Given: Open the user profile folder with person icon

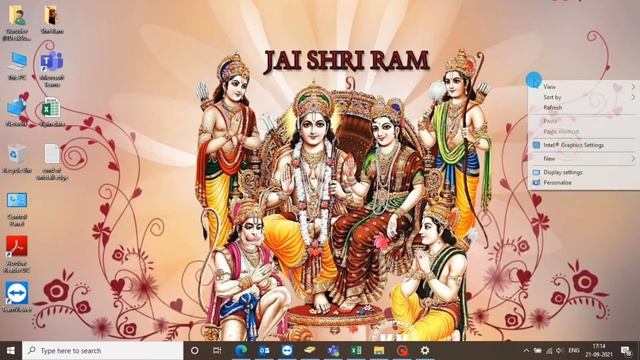Looking at the screenshot, I should (17, 23).
